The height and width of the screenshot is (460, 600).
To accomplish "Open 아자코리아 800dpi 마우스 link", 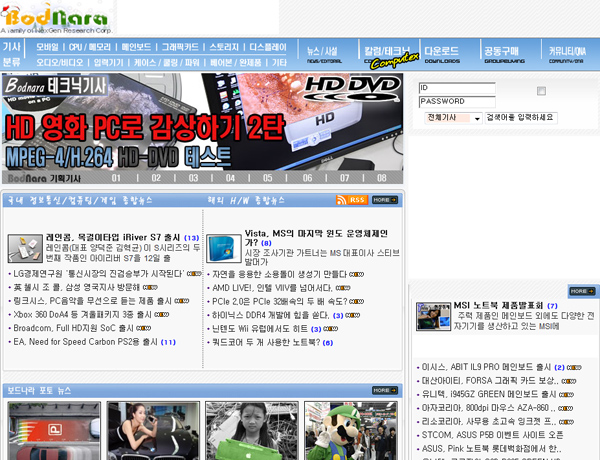I will point(488,408).
